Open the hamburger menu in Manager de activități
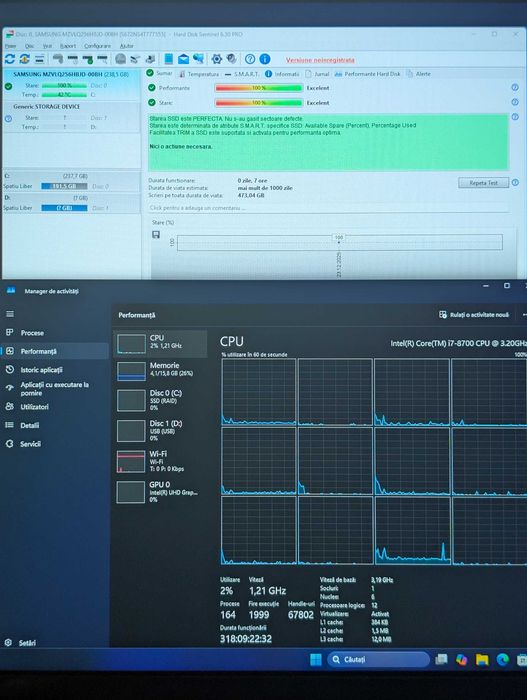Viewport: 527px width, 700px height. 10,314
